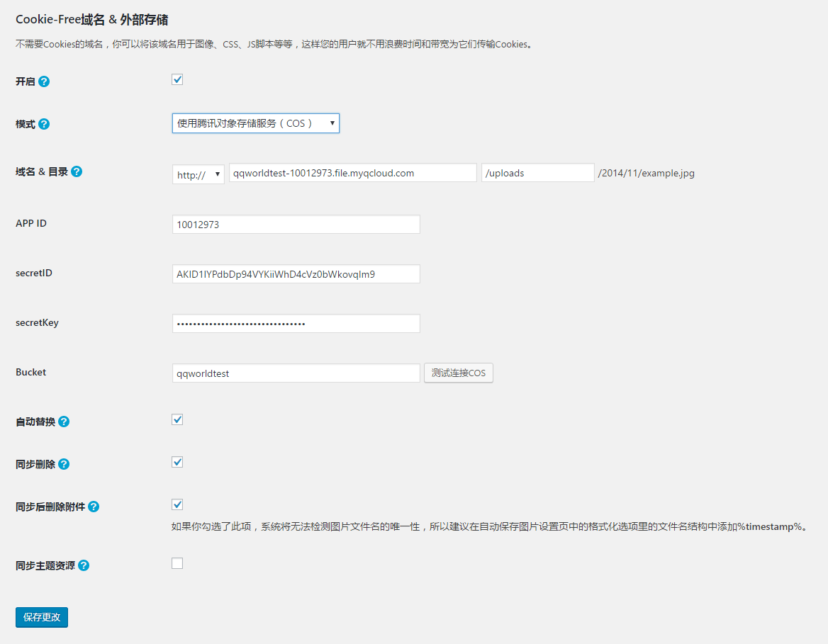Toggle the 同步删除 checkbox
Viewport: 828px width, 644px height.
(x=177, y=463)
